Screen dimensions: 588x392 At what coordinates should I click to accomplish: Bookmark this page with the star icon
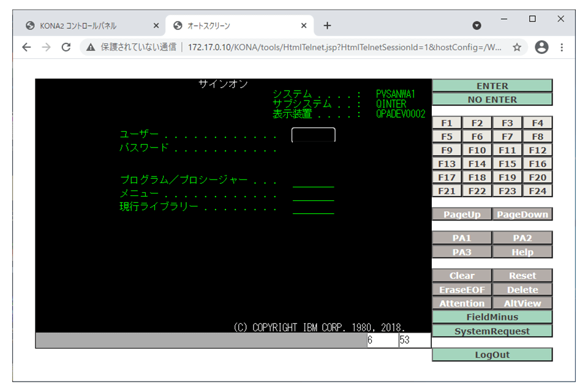tap(517, 47)
